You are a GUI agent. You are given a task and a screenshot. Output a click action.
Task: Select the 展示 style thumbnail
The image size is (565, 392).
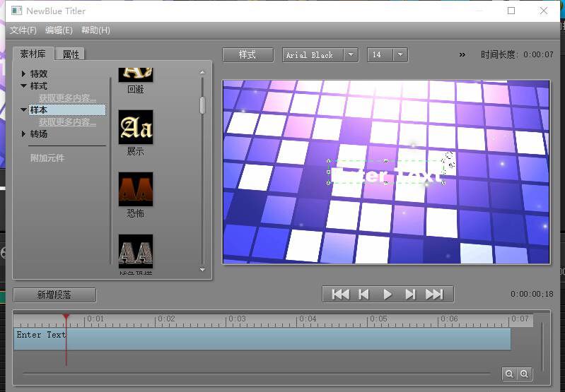click(136, 127)
